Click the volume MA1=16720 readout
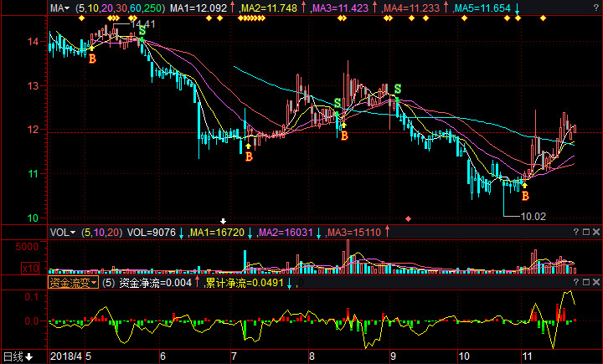603x364 pixels. (217, 232)
